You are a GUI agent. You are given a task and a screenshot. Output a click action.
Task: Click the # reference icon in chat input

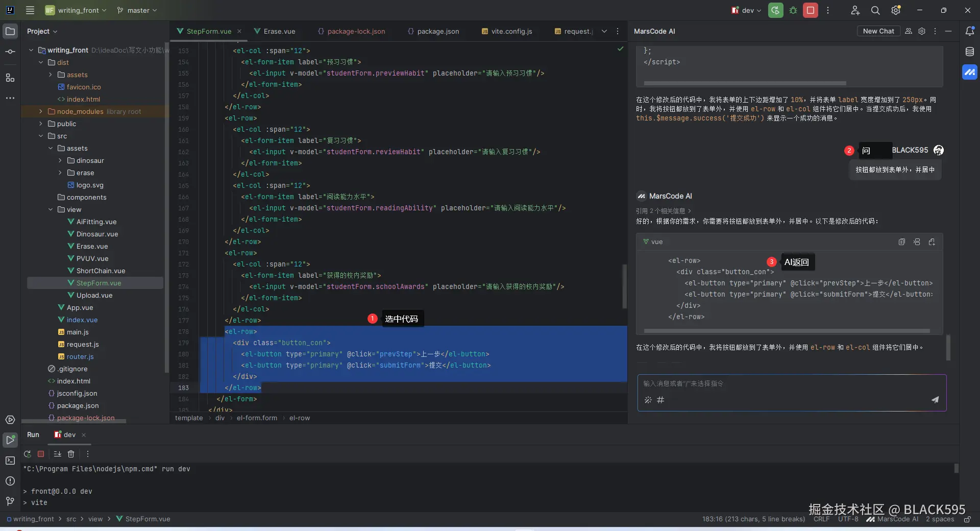660,400
